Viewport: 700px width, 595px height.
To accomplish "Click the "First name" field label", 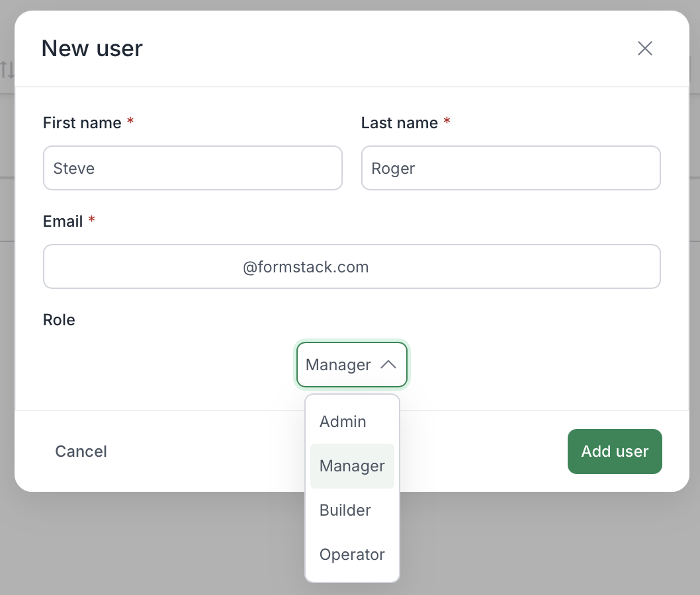I will 82,123.
